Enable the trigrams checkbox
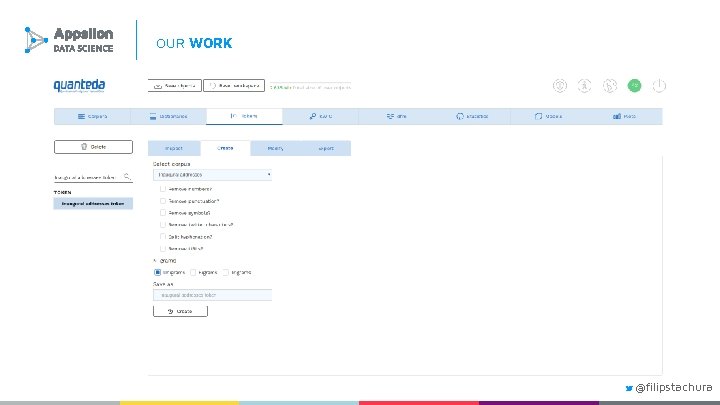The height and width of the screenshot is (405, 720). pos(226,272)
